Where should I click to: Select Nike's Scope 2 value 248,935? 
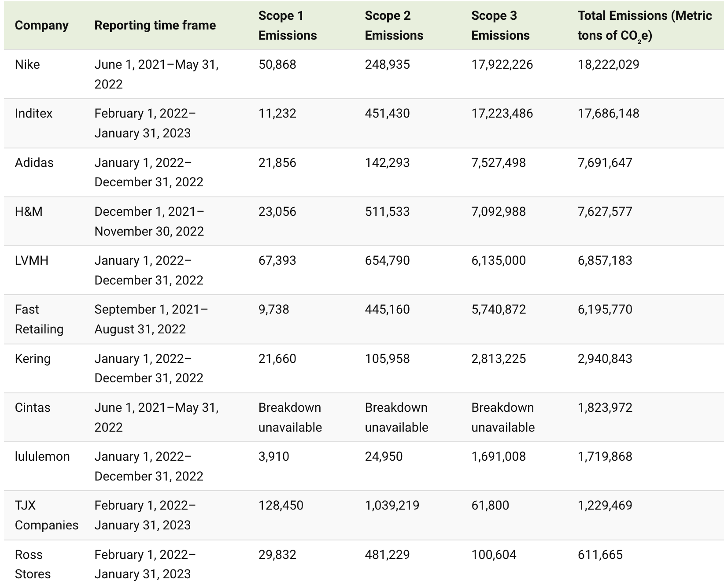point(388,65)
